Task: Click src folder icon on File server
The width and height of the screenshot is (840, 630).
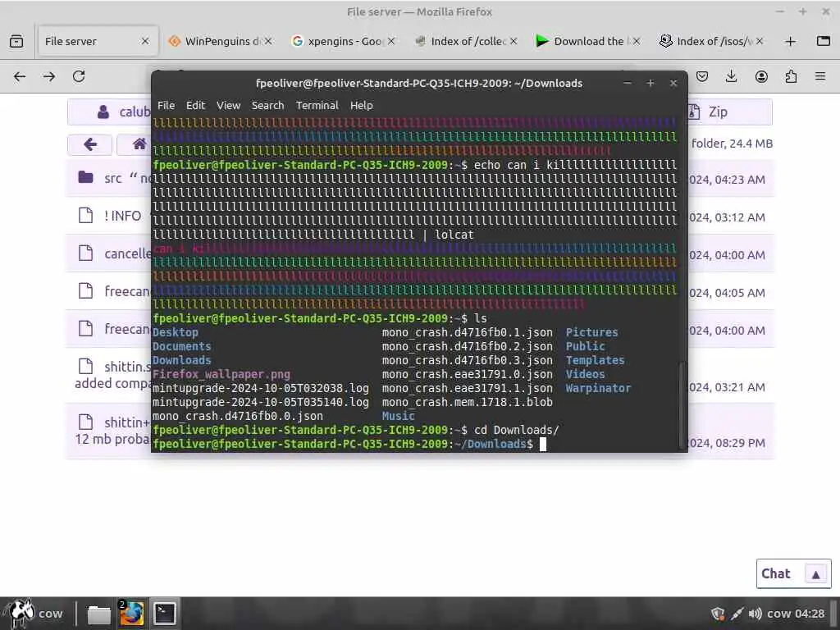Action: (85, 177)
